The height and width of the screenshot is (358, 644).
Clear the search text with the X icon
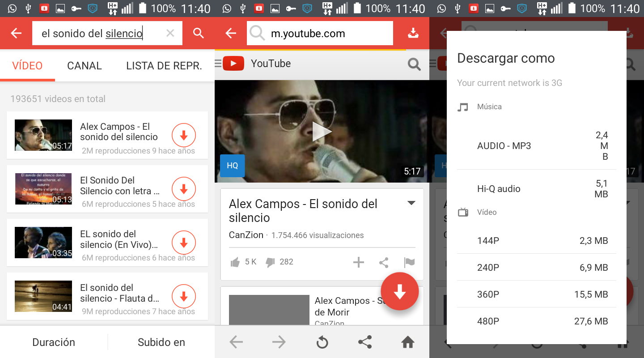click(x=170, y=33)
